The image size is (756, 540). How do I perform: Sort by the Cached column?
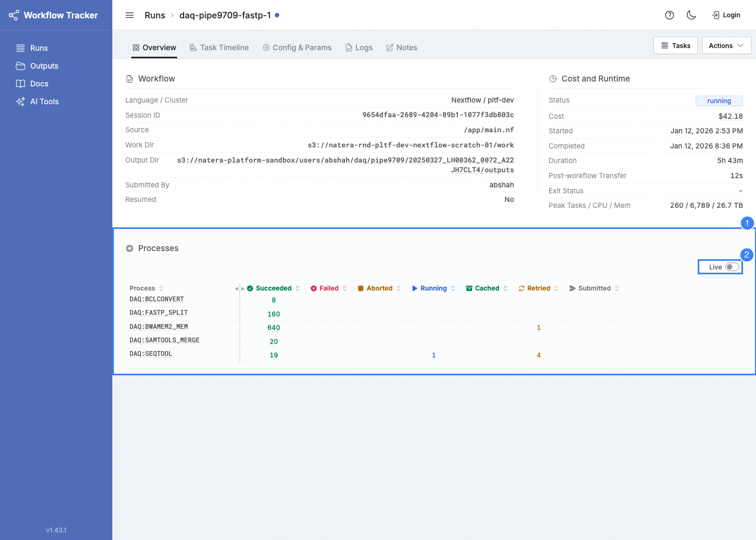505,288
